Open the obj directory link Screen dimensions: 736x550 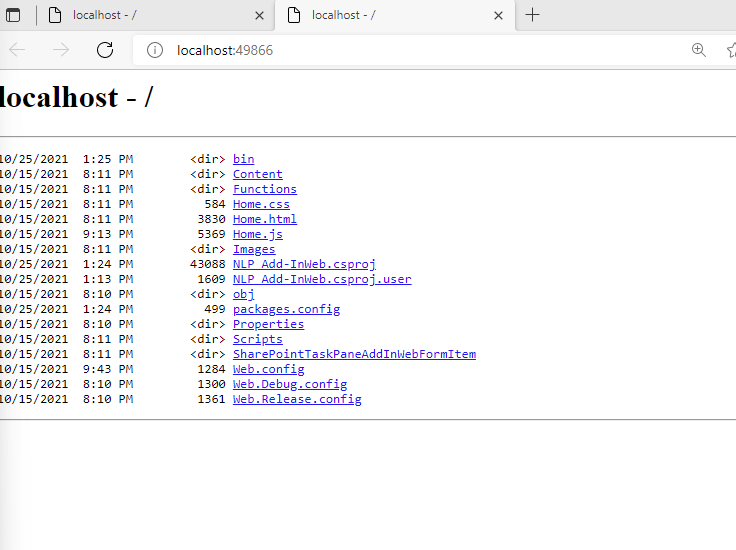(244, 294)
